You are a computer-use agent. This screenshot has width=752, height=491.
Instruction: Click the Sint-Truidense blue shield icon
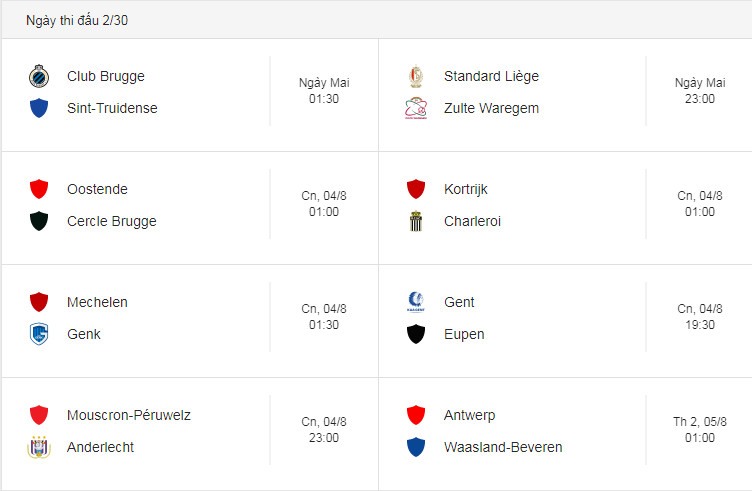pyautogui.click(x=39, y=108)
